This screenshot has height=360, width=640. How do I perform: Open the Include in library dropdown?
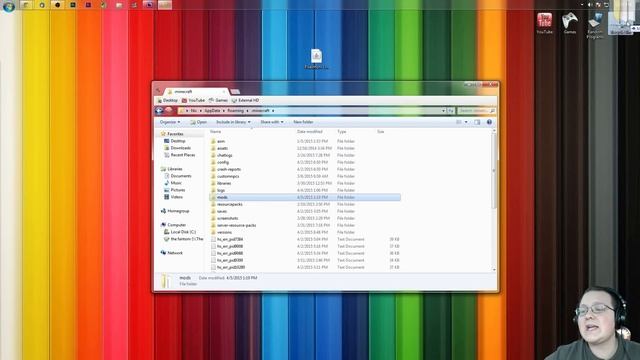point(233,122)
